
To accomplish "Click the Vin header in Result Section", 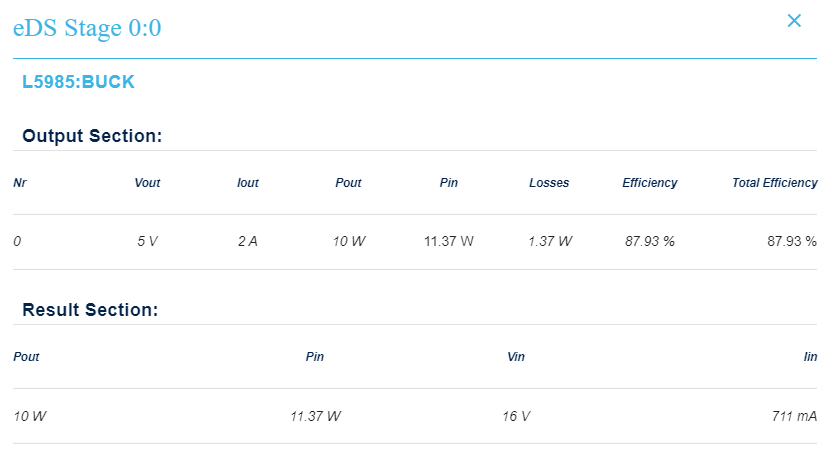I will [x=516, y=357].
